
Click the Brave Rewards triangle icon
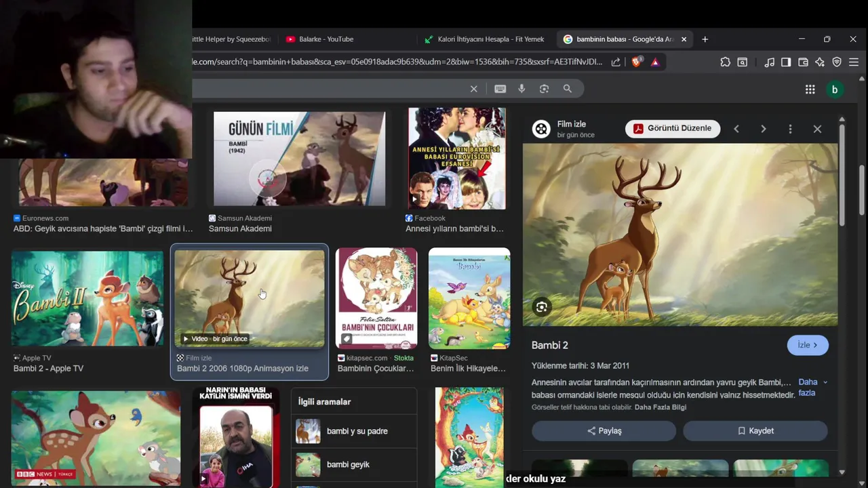[x=655, y=62]
